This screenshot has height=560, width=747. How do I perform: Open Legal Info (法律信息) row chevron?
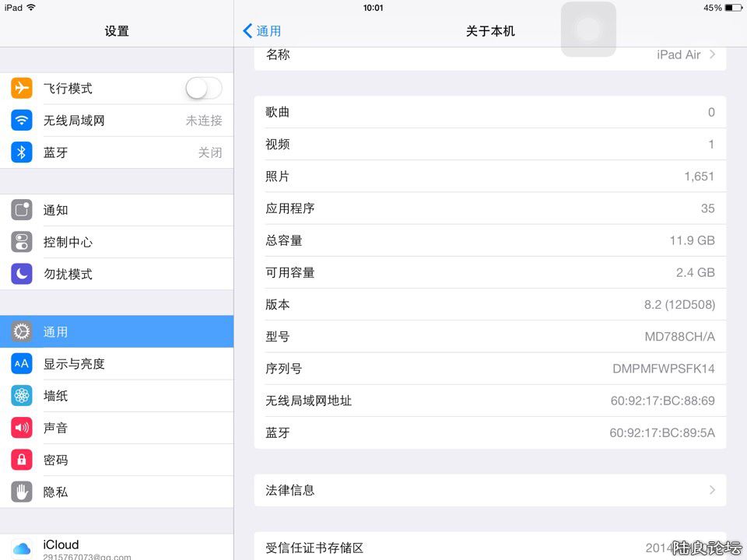click(712, 490)
